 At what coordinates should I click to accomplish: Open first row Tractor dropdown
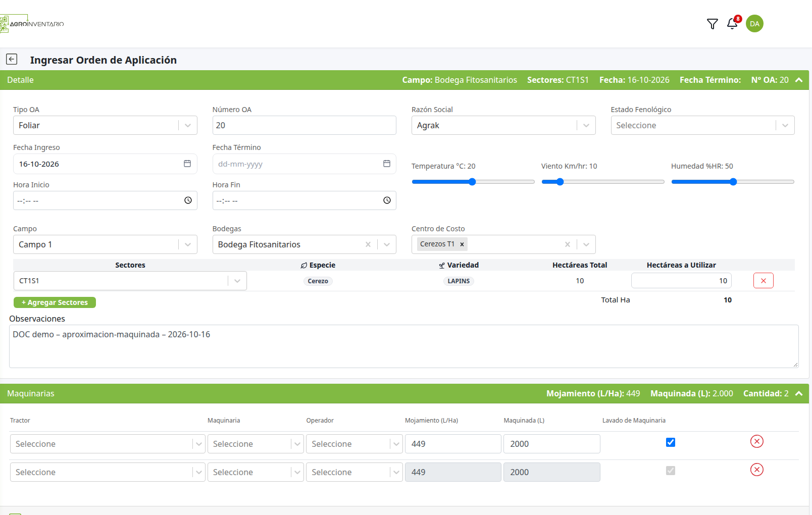pyautogui.click(x=108, y=444)
